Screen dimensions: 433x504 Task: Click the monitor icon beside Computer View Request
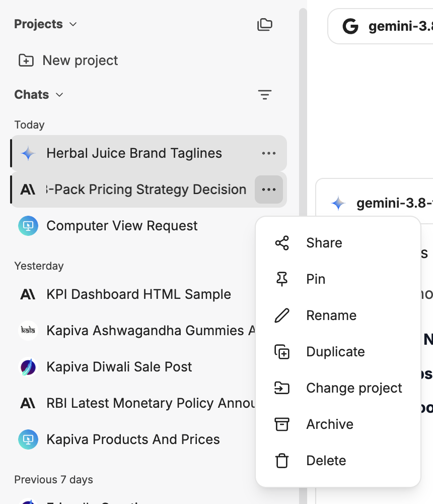pyautogui.click(x=28, y=226)
